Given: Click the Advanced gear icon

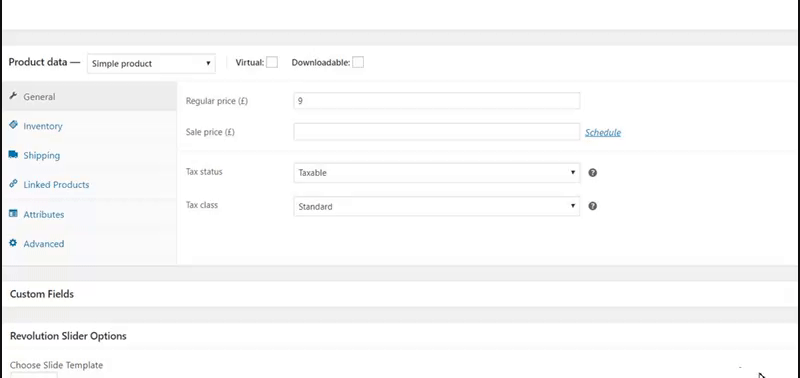Looking at the screenshot, I should coord(13,243).
